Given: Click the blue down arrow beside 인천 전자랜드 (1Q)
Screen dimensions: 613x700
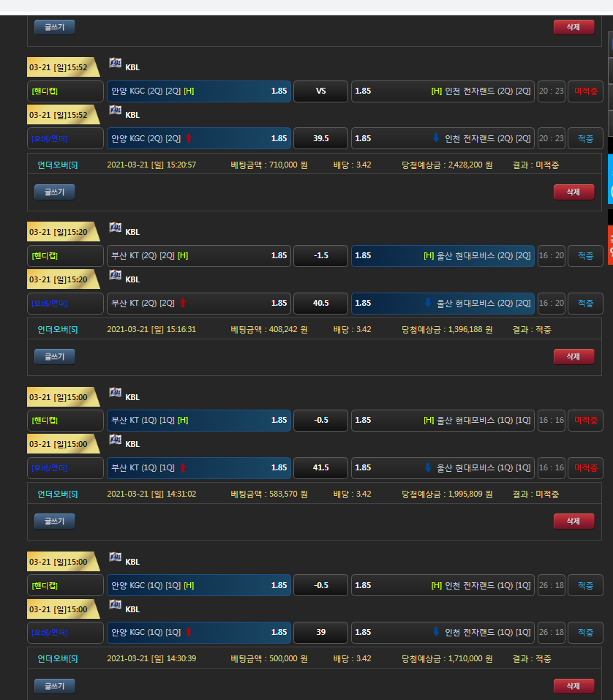Looking at the screenshot, I should (x=436, y=632).
